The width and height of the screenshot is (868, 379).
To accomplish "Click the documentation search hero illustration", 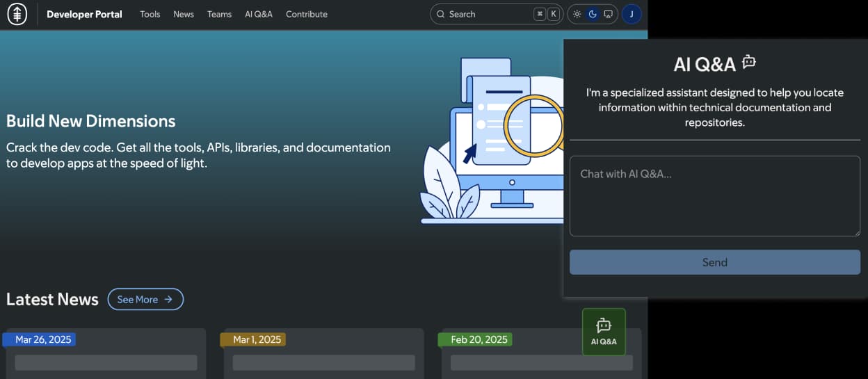I will pos(492,140).
